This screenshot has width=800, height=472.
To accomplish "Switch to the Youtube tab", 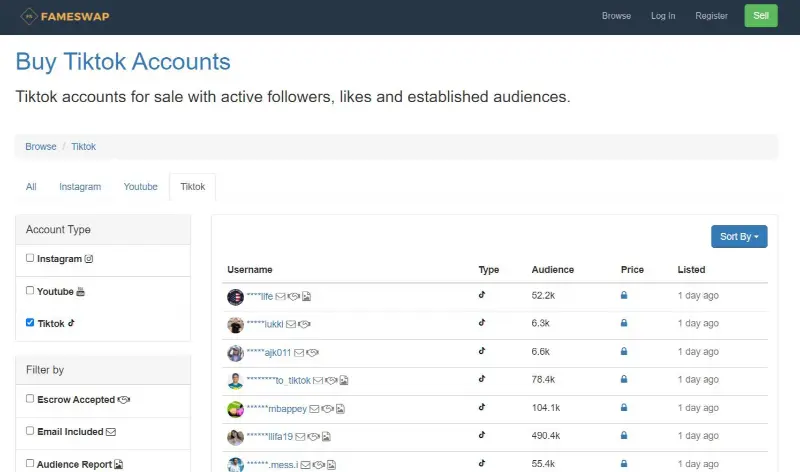I will [140, 187].
